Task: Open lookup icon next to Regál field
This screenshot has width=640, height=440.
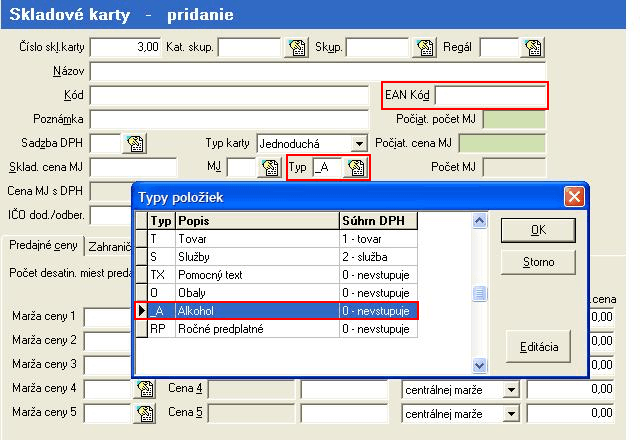Action: [533, 47]
